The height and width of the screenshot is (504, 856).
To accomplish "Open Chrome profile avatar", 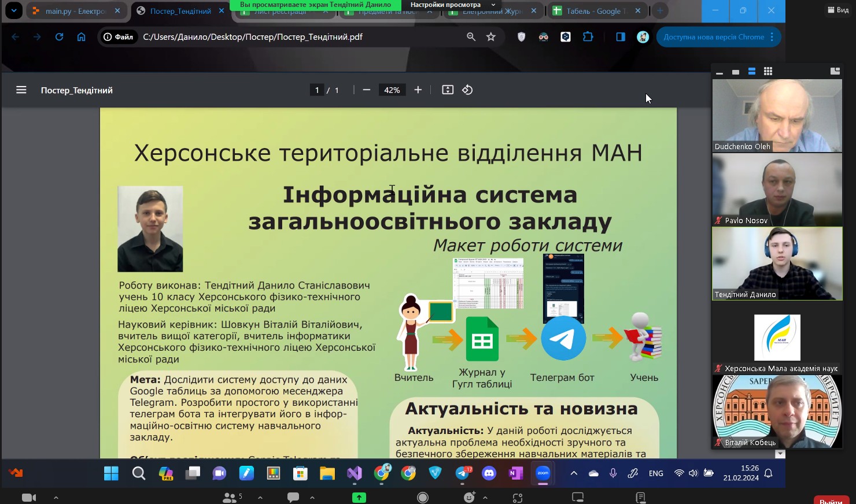I will [x=643, y=37].
